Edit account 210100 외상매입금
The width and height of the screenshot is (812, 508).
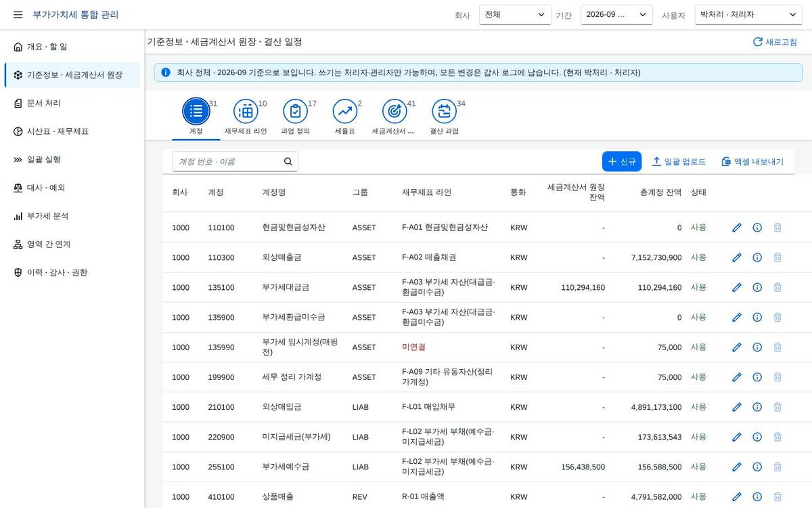pyautogui.click(x=737, y=407)
